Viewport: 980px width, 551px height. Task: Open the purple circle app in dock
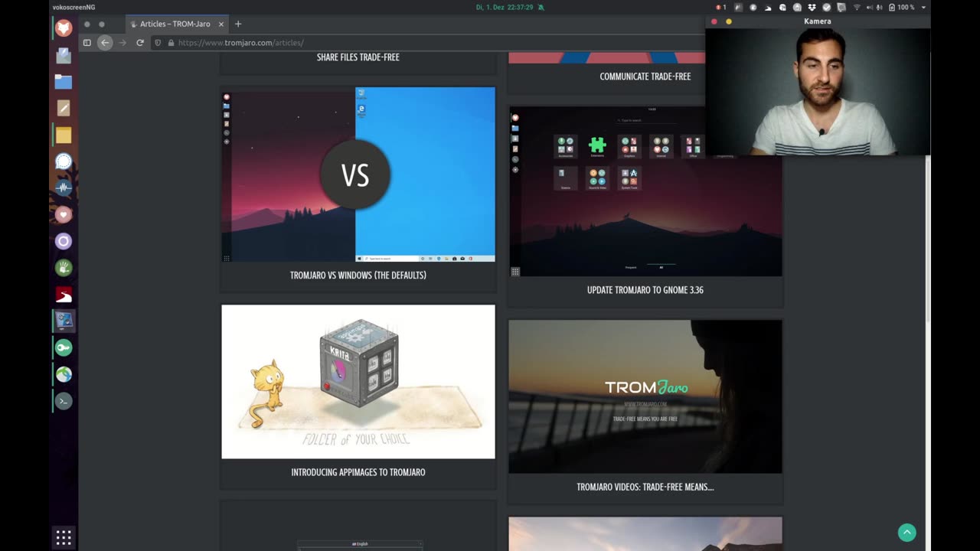coord(64,241)
